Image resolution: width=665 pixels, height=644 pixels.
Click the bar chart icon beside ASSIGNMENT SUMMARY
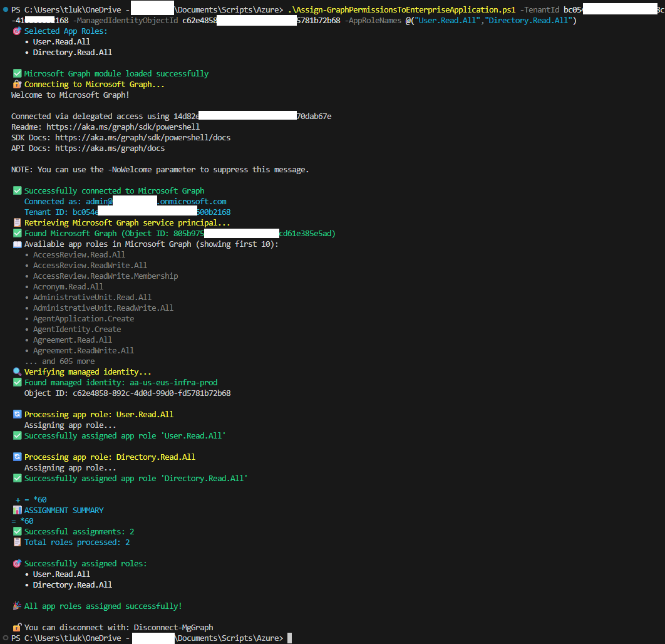[x=17, y=511]
